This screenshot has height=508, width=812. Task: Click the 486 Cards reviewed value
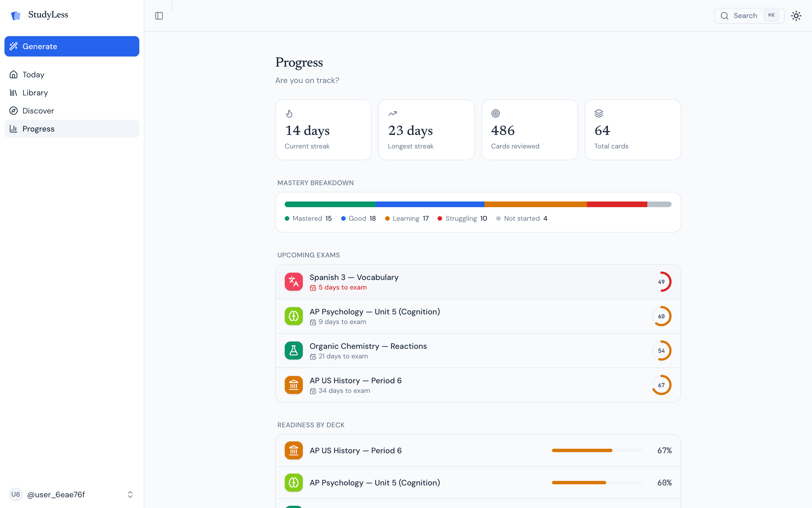click(503, 131)
